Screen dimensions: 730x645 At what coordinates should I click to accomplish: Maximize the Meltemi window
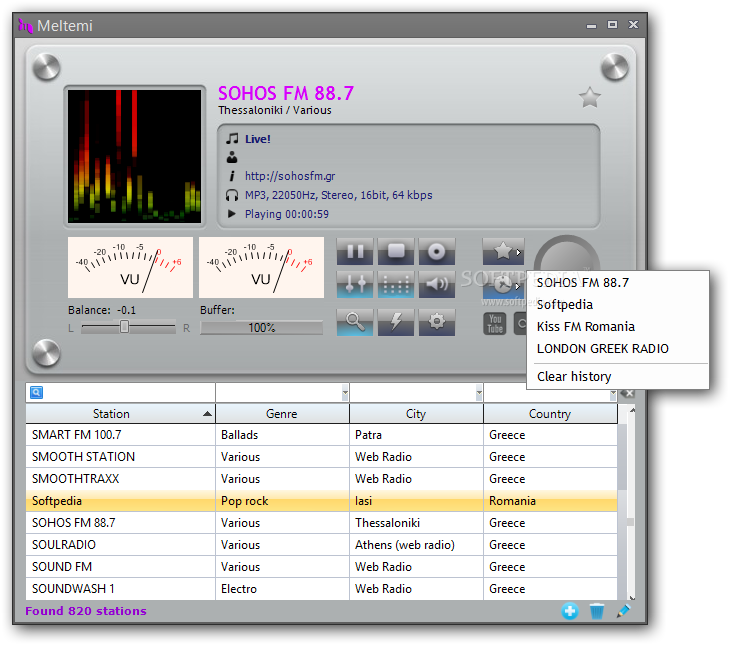(x=612, y=25)
